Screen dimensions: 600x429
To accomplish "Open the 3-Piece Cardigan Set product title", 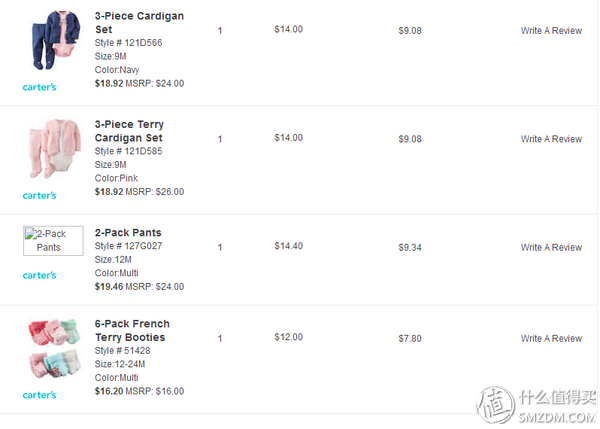I will 139,23.
